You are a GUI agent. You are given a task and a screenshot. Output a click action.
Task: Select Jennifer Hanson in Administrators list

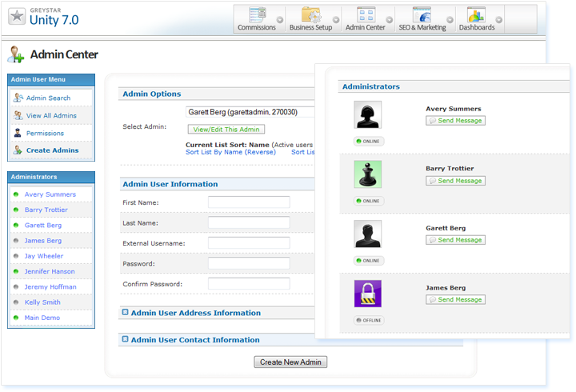(x=50, y=271)
